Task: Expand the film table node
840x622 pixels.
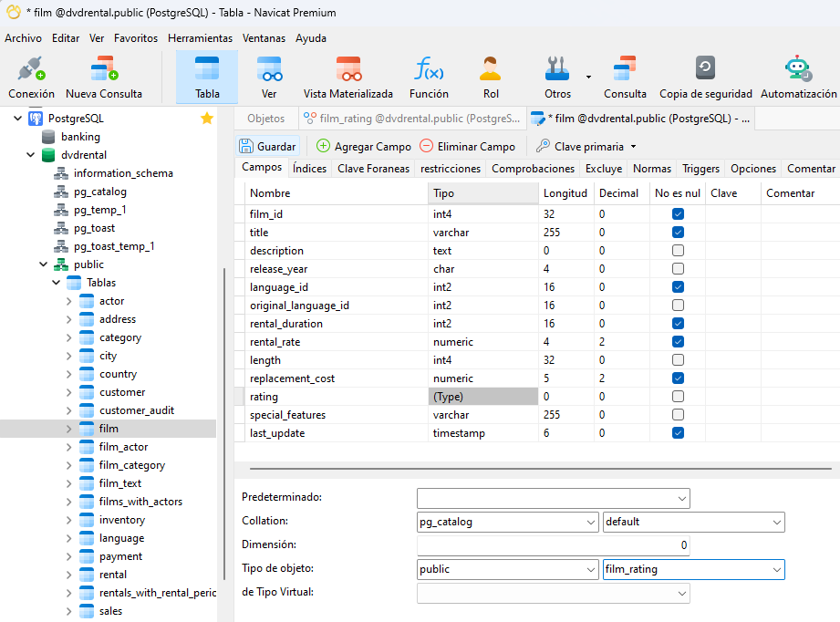Action: 68,429
